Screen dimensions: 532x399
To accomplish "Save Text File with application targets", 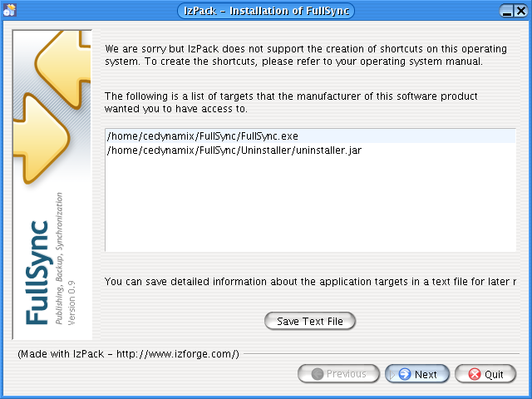I will click(310, 321).
